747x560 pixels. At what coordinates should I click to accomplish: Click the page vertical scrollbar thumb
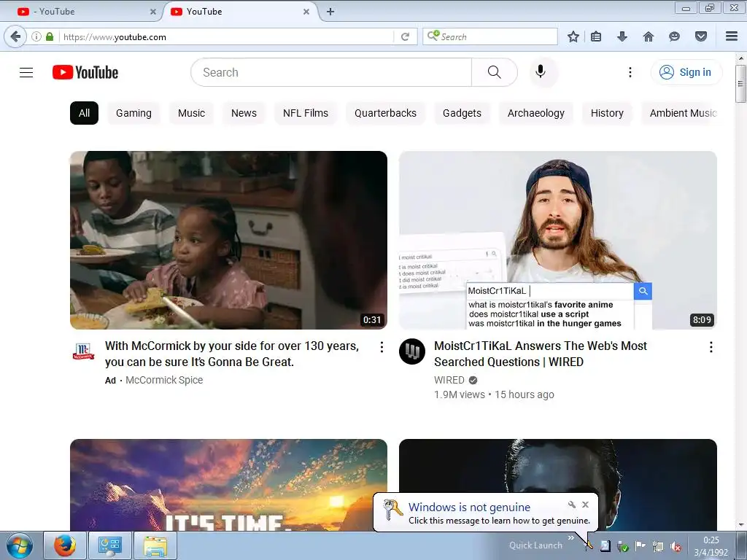pos(740,83)
